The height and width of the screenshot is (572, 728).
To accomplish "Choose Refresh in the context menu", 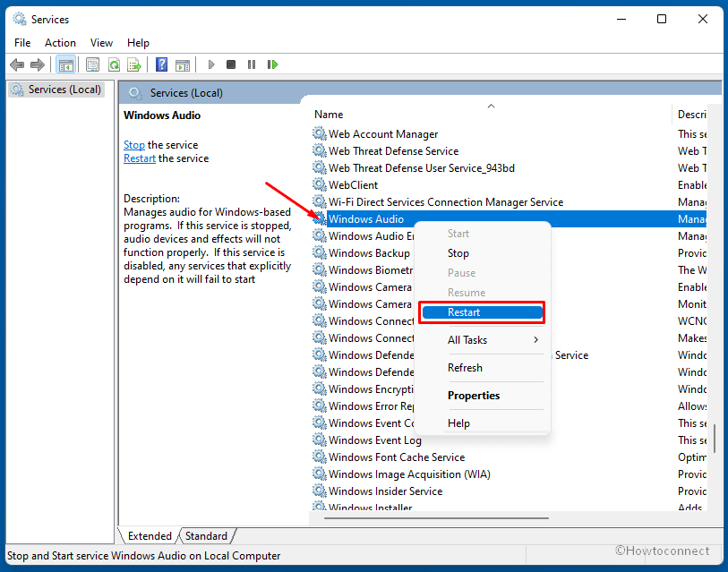I will [482, 368].
